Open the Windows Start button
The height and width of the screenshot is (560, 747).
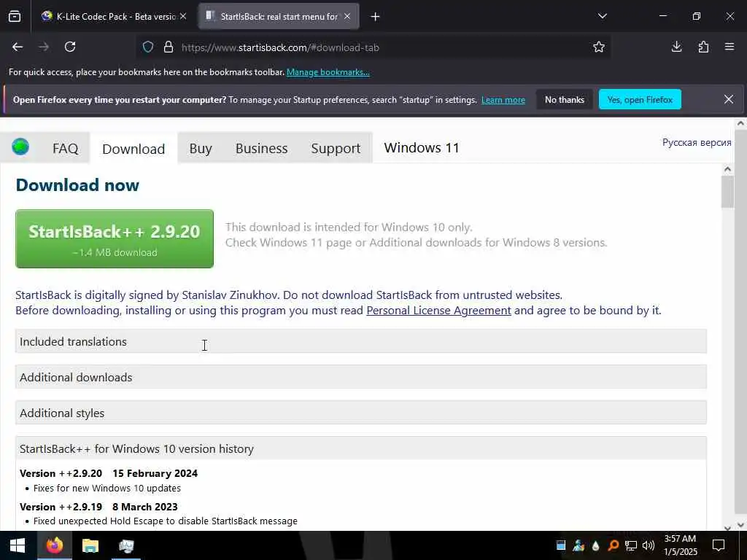(x=18, y=545)
